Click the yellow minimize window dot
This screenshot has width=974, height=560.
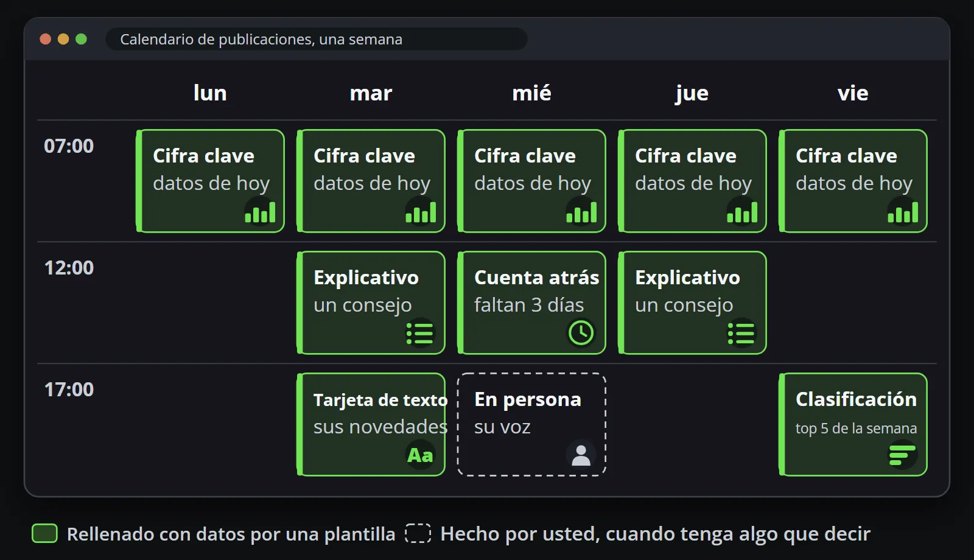click(x=63, y=39)
